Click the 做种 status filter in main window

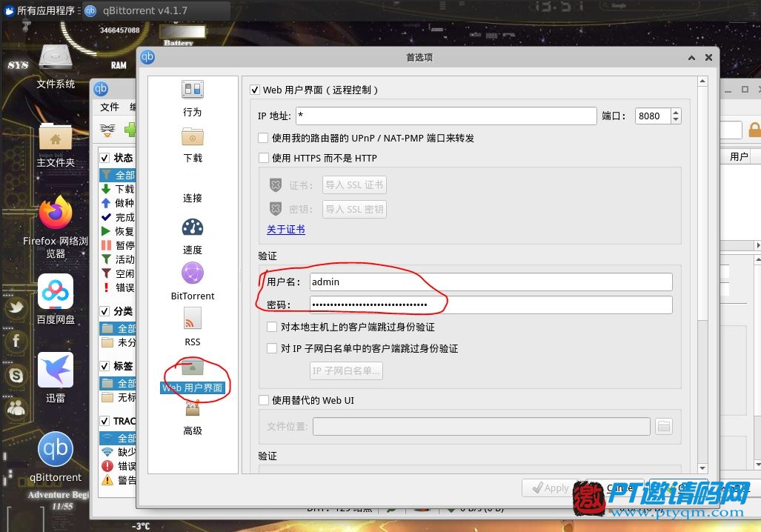pyautogui.click(x=118, y=203)
